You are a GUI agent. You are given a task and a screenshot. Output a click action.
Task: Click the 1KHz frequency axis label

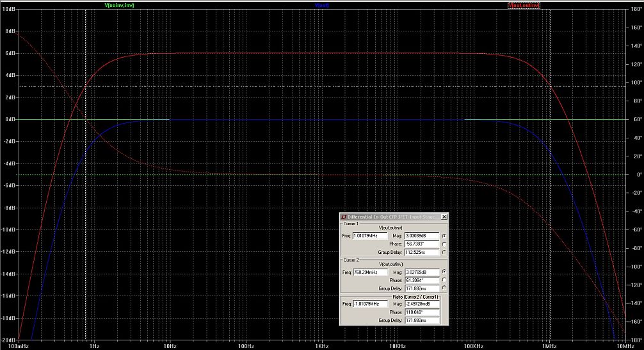(321, 346)
